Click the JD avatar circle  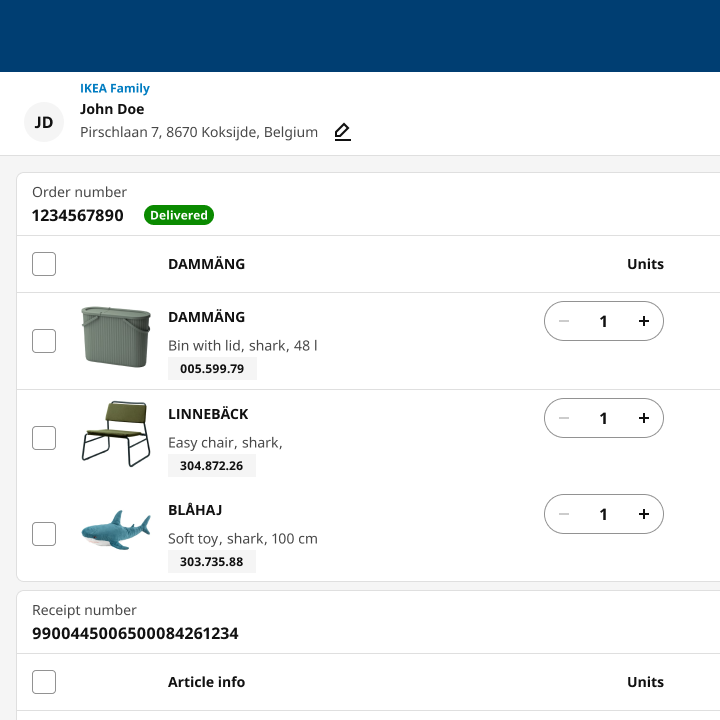(x=44, y=122)
